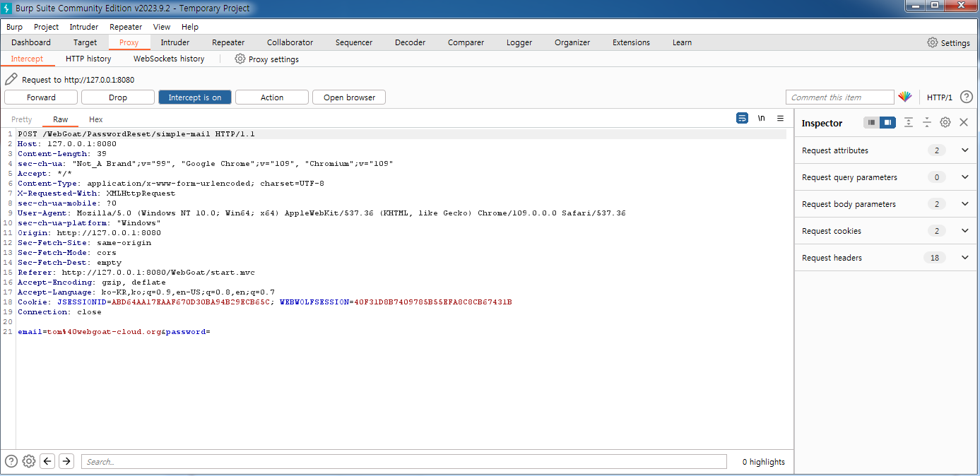Open the Action menu button
Screen dimensions: 980x476
272,97
